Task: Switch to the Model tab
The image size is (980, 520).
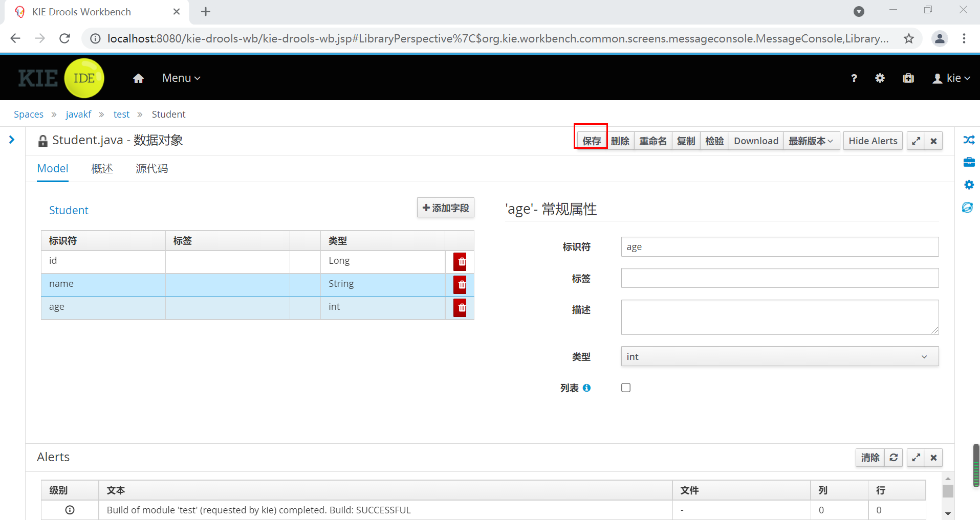Action: click(53, 169)
